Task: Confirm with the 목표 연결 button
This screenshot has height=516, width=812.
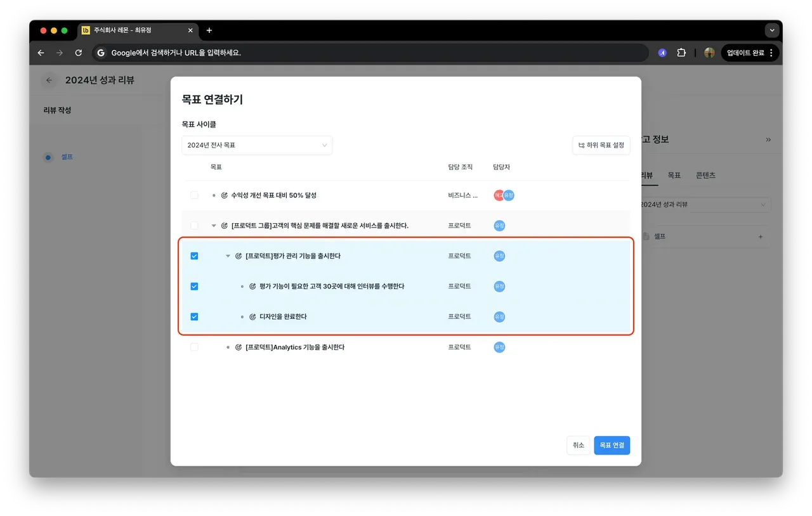Action: pos(612,446)
